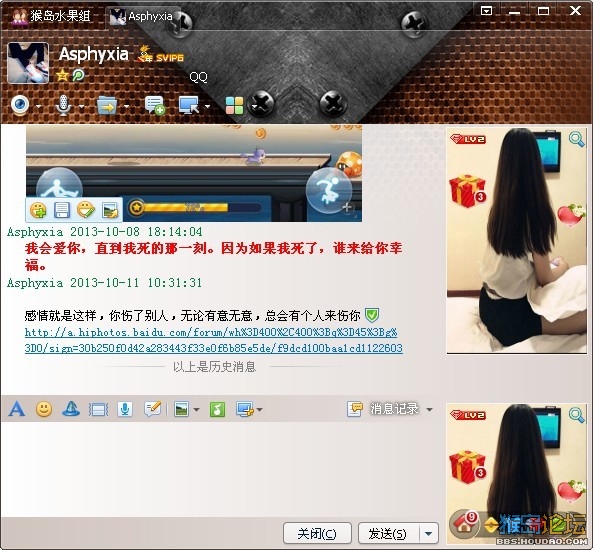Open Asphyxia profile avatar

click(x=28, y=62)
